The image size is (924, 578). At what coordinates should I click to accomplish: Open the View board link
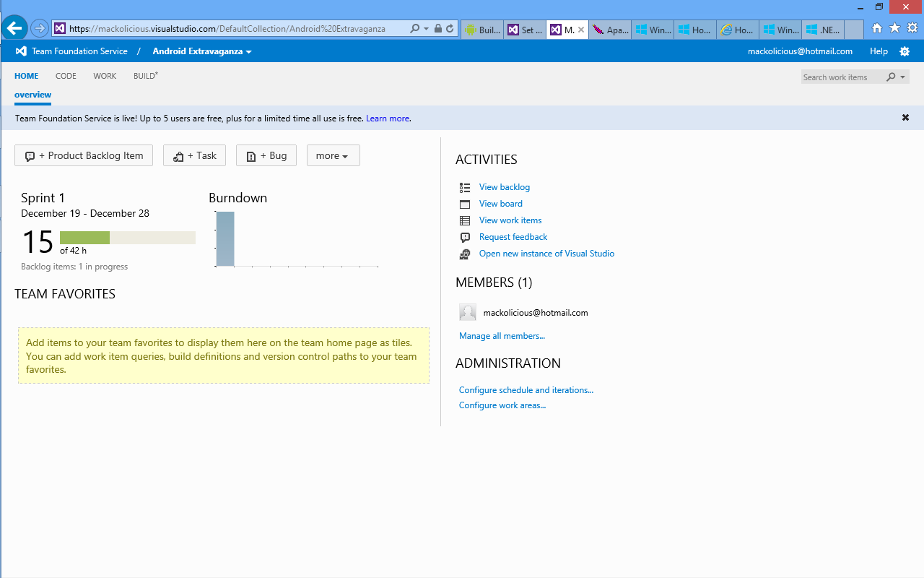click(x=501, y=204)
